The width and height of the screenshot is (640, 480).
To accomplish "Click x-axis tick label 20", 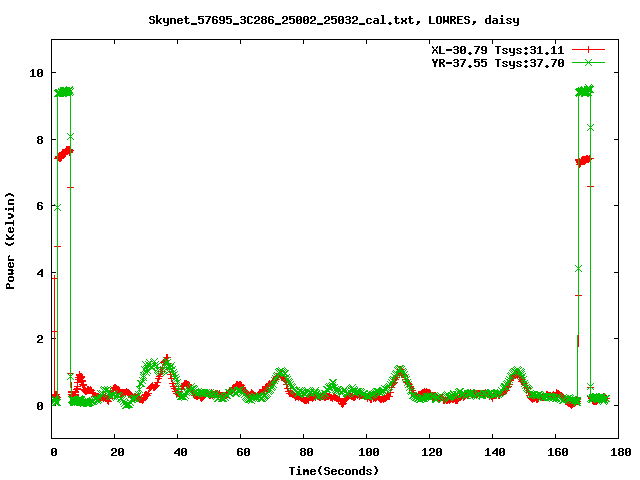I will pyautogui.click(x=117, y=452).
